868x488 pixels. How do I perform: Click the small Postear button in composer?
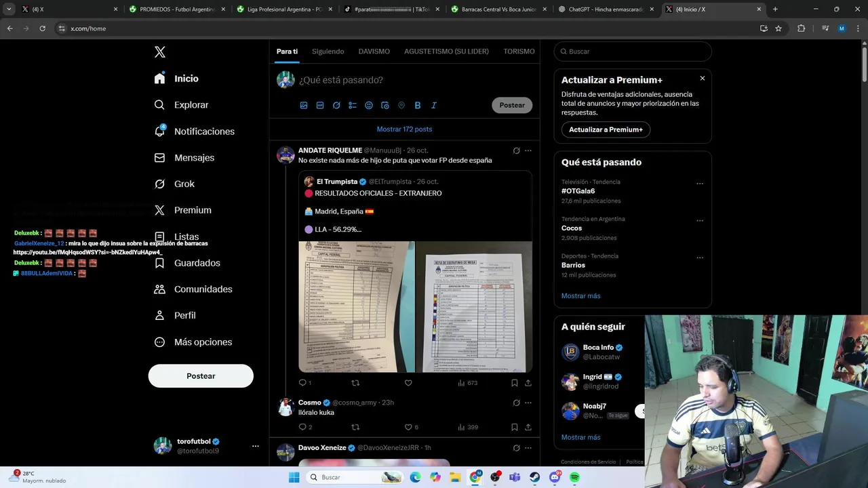coord(512,105)
